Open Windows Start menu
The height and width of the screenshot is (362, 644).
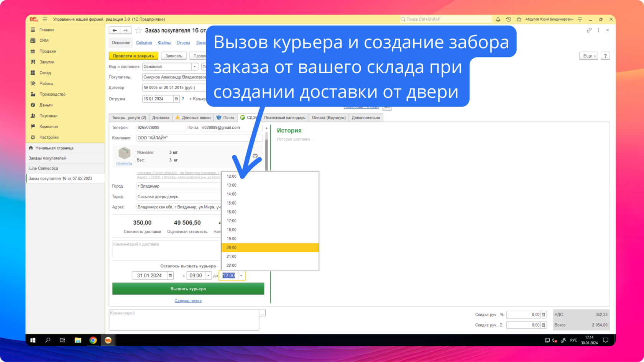(x=33, y=340)
